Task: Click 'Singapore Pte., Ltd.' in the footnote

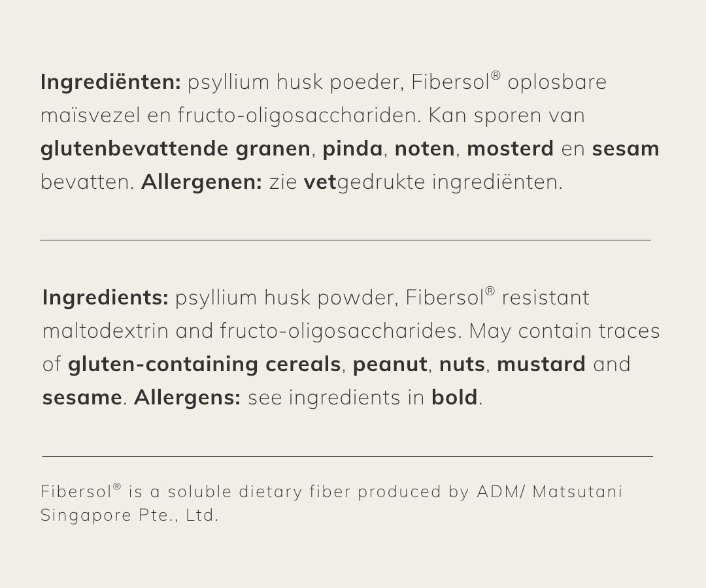Action: click(x=129, y=515)
